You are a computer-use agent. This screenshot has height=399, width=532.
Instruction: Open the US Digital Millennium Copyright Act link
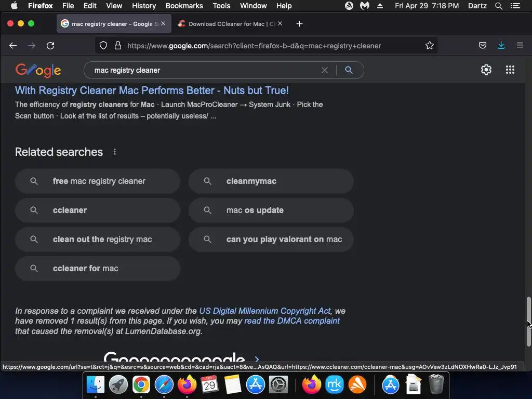264,311
